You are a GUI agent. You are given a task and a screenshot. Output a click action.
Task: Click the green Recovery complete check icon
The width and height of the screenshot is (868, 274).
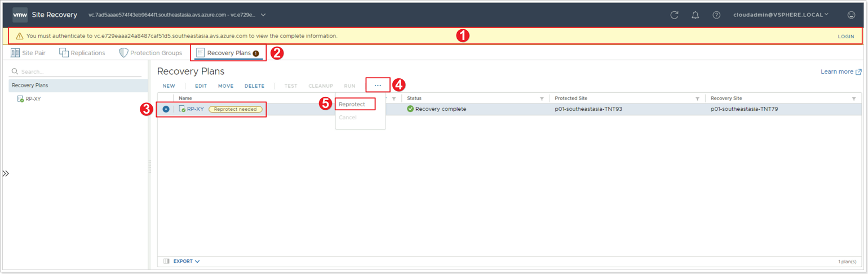point(410,109)
